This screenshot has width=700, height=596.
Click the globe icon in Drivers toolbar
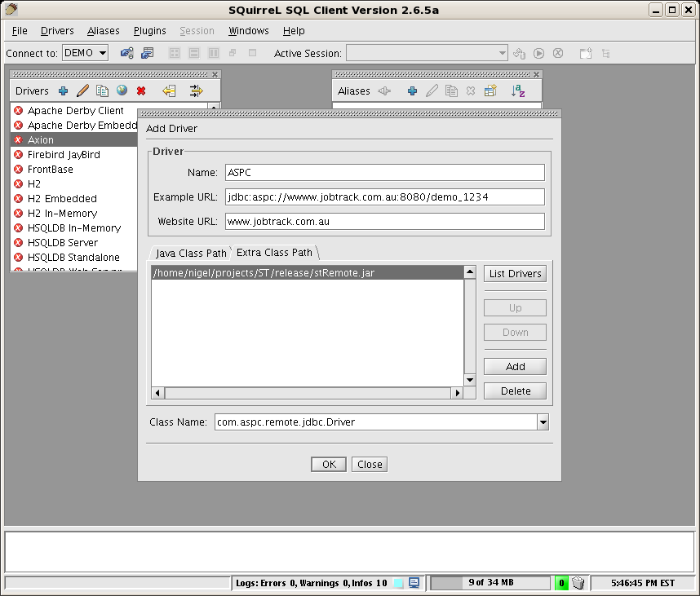(122, 91)
